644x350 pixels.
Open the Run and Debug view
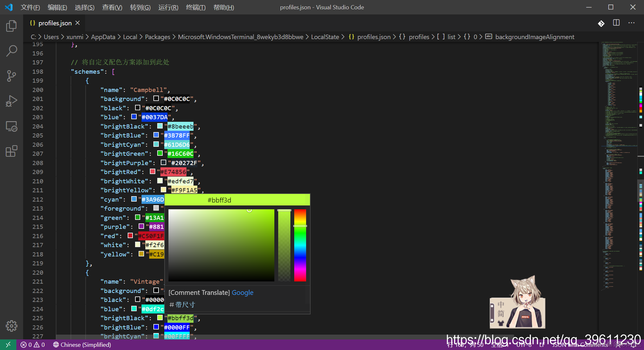tap(12, 101)
